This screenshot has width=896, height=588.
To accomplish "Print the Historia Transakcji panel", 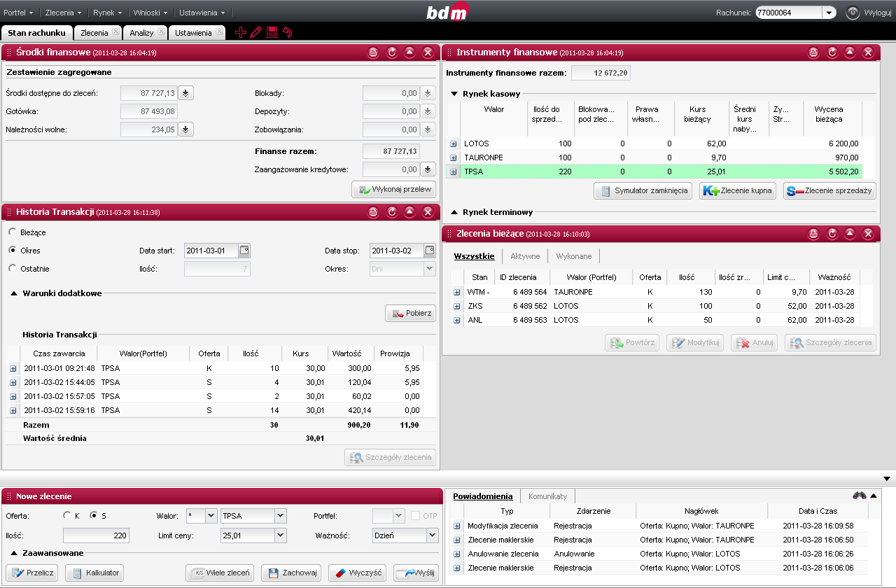I will [x=374, y=212].
